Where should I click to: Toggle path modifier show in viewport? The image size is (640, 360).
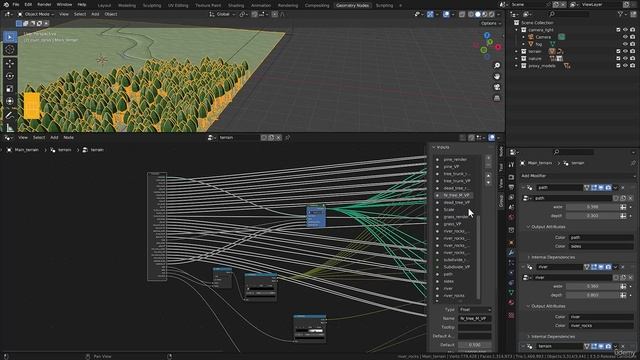601,187
